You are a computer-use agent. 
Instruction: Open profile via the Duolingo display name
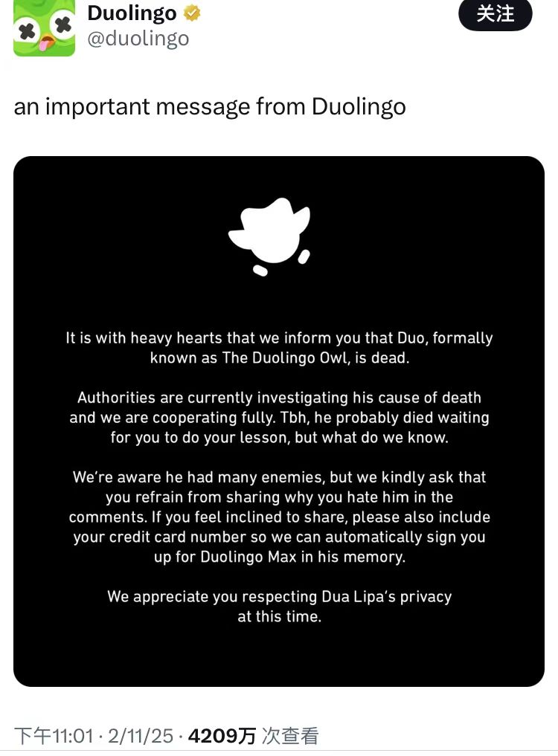pos(132,13)
